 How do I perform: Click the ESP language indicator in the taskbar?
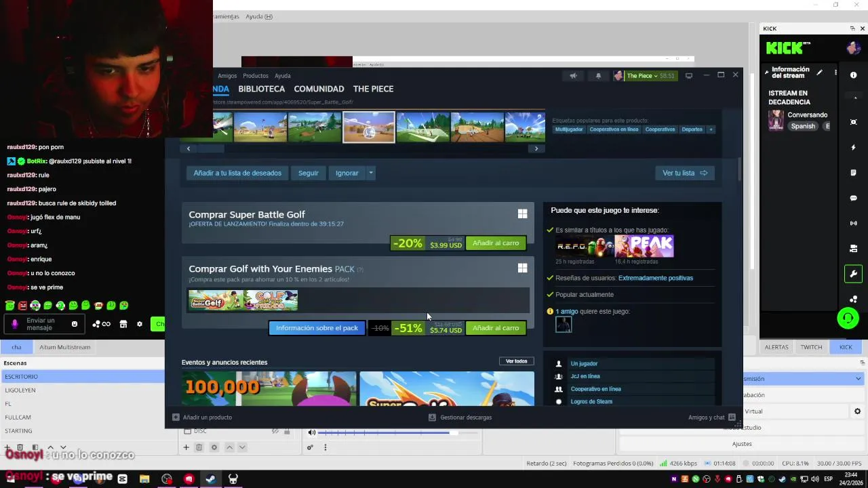click(x=828, y=479)
